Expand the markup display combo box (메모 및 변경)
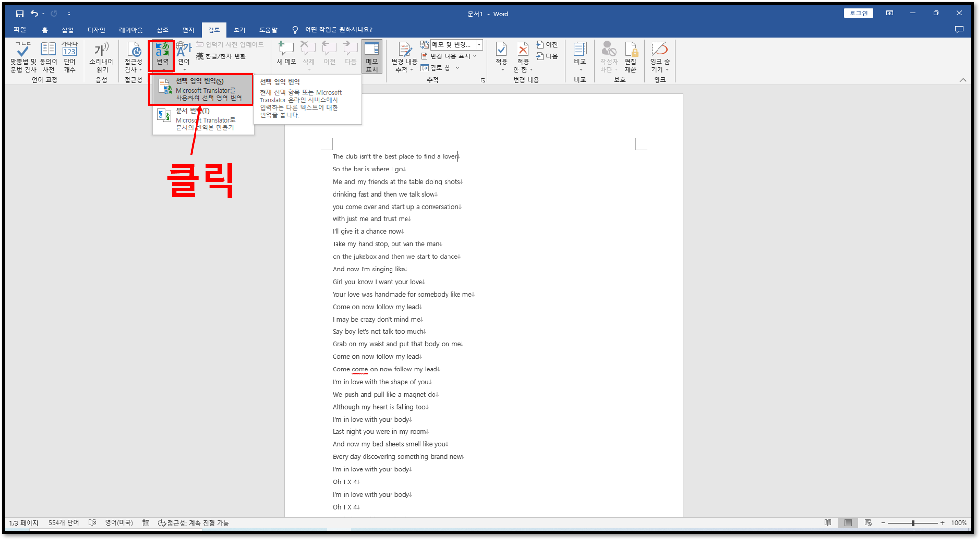 pos(479,44)
